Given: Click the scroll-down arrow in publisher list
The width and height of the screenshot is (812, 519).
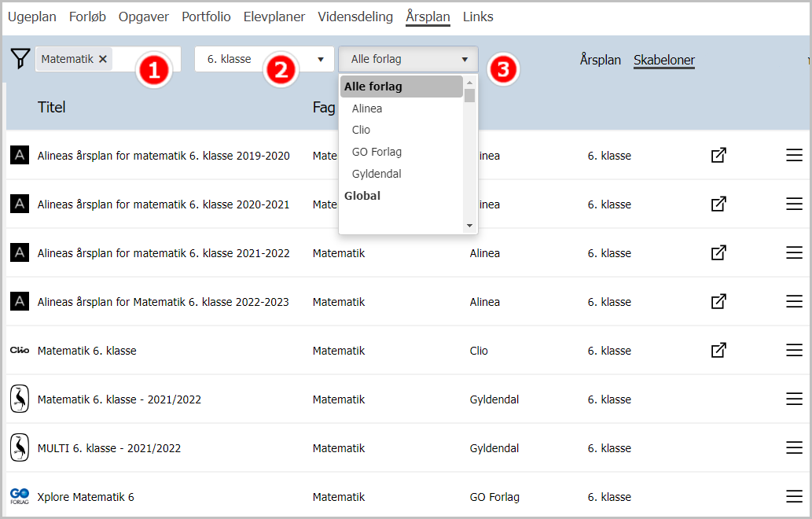Looking at the screenshot, I should click(x=470, y=226).
